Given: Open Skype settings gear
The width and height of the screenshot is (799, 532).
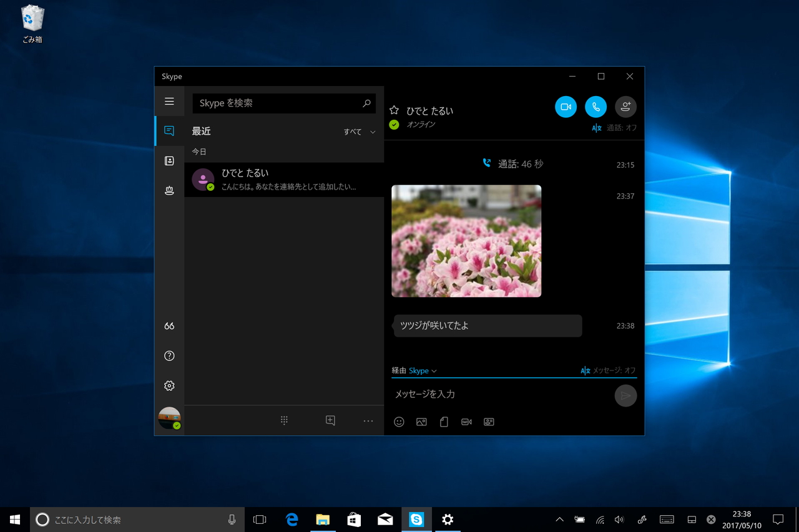Looking at the screenshot, I should click(169, 386).
